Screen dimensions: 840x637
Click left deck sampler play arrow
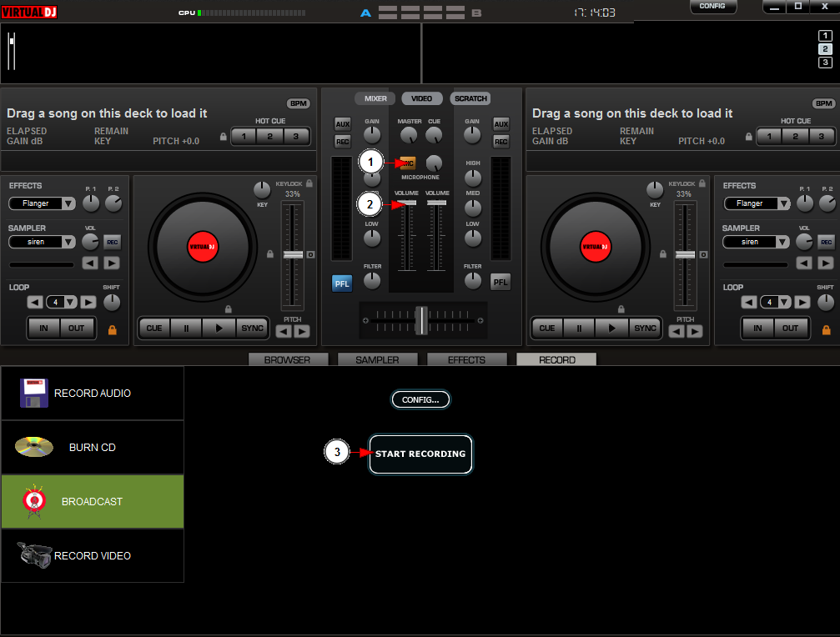(112, 263)
